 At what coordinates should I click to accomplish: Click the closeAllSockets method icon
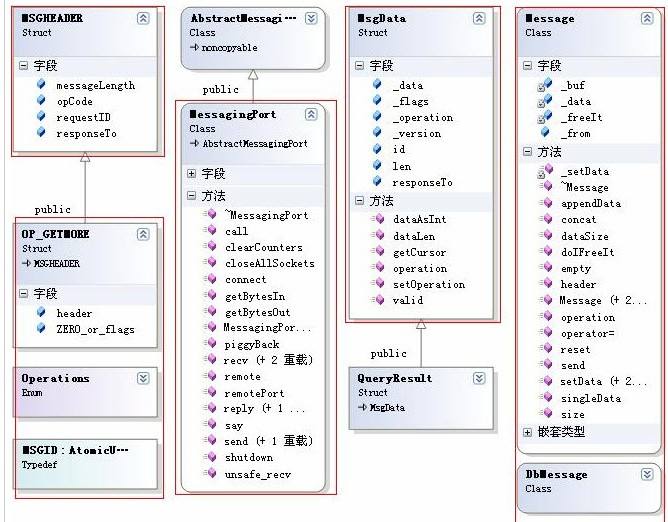210,262
